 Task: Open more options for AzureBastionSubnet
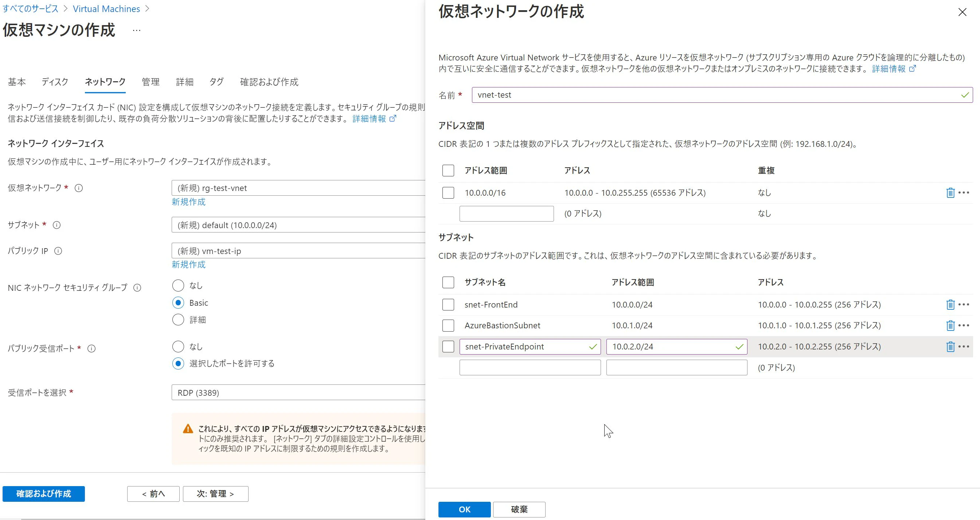964,325
